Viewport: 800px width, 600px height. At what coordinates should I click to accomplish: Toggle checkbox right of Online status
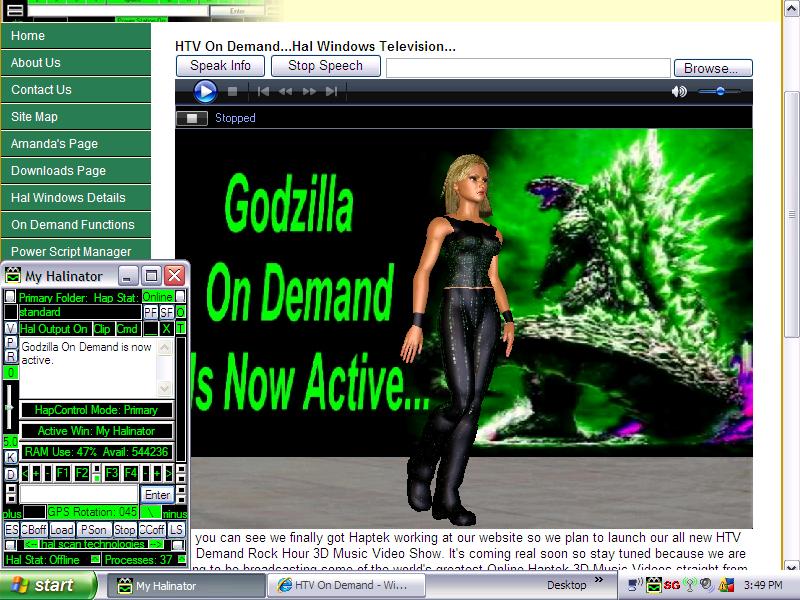click(x=180, y=296)
